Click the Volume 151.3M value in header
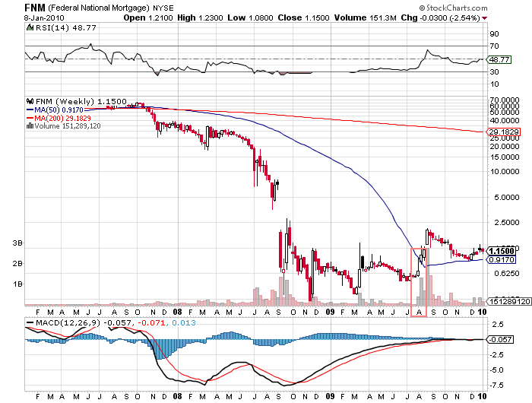This screenshot has width=532, height=403. click(365, 17)
